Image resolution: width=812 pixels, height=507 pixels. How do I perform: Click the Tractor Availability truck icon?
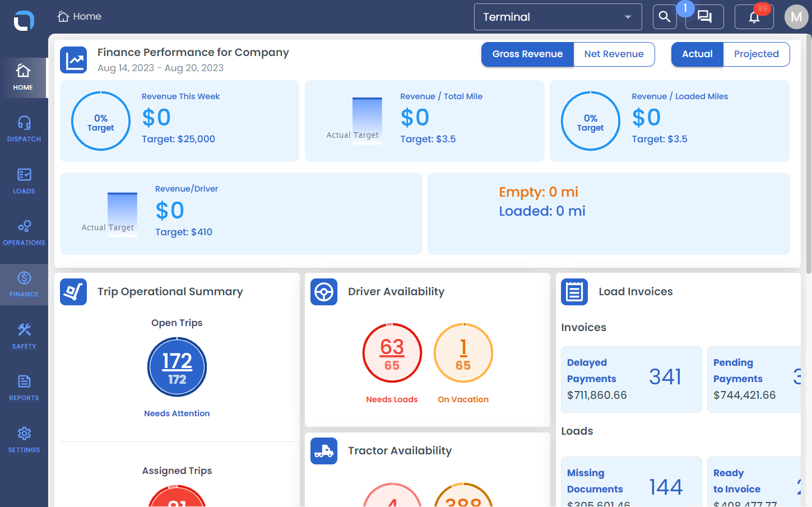click(x=324, y=451)
